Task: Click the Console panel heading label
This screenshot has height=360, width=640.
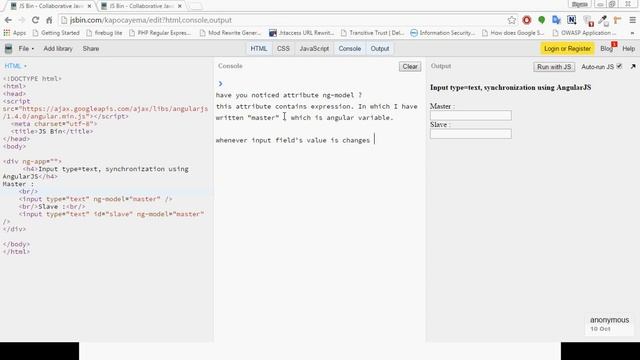Action: pos(230,66)
